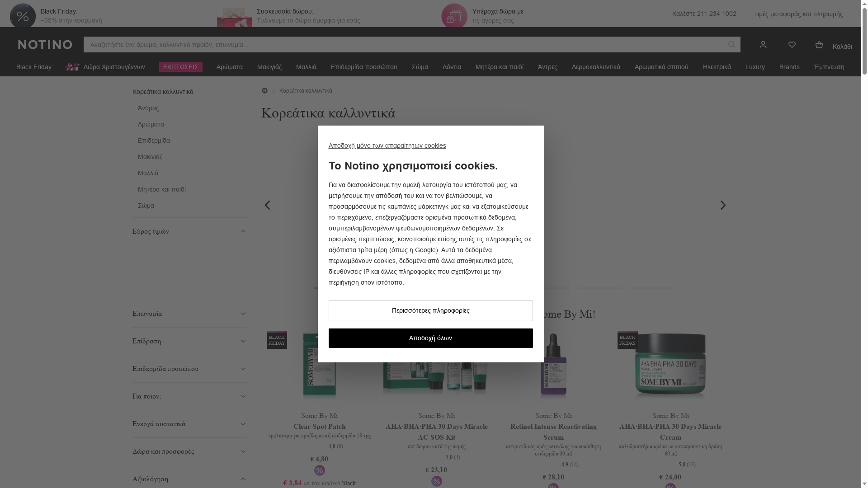
Task: Click the Black Friday percent icon in top banner
Action: pyautogui.click(x=23, y=16)
